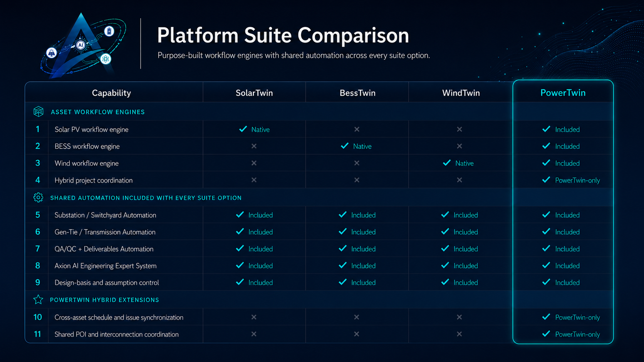Click SolarTwin Native text in row 1

coord(260,130)
